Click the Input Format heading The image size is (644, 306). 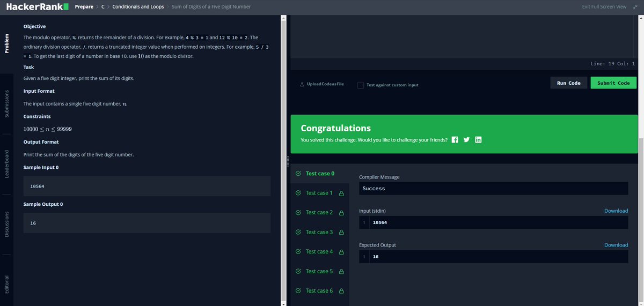point(39,91)
